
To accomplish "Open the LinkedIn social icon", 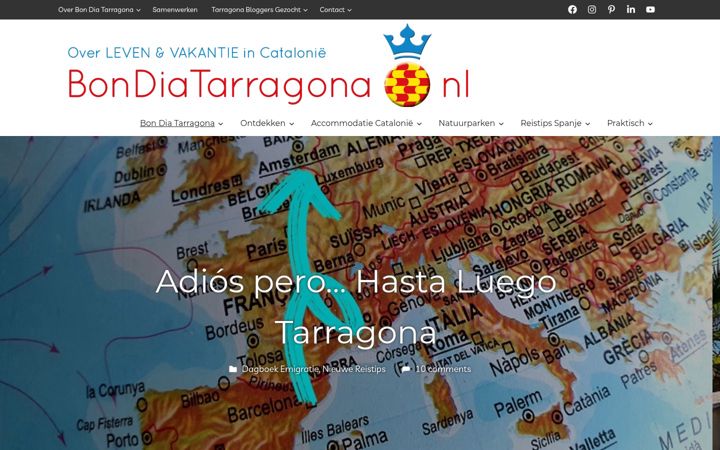I will [x=631, y=10].
